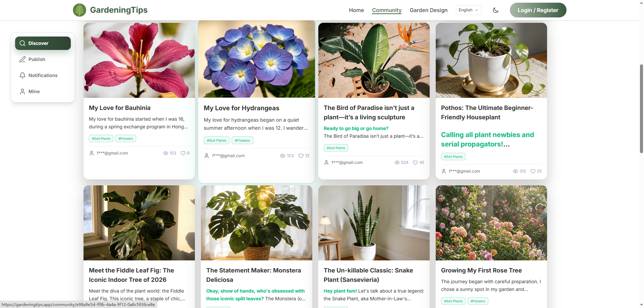This screenshot has width=644, height=308.
Task: Open the Notifications bell icon
Action: click(x=22, y=75)
